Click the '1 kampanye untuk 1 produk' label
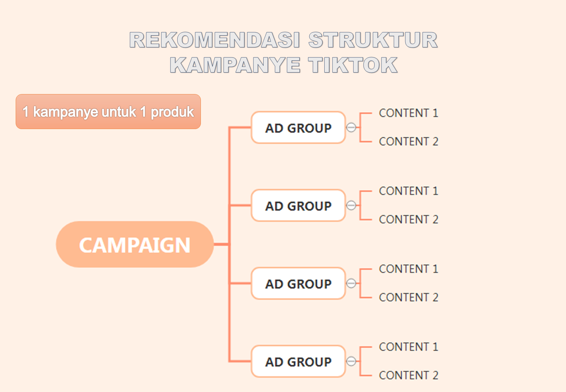Image resolution: width=566 pixels, height=392 pixels. click(108, 112)
